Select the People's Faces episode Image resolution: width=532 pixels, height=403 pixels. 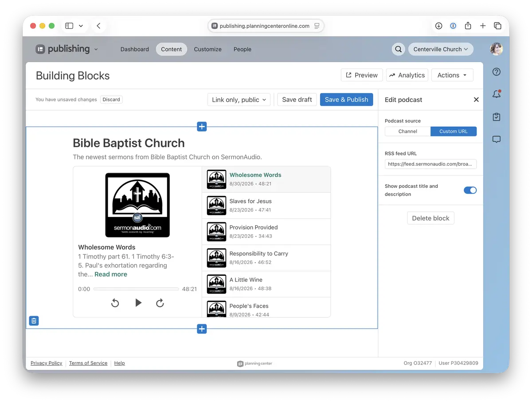point(266,307)
